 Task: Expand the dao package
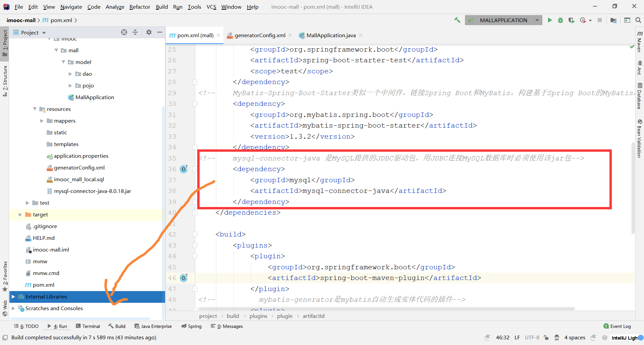pos(70,74)
